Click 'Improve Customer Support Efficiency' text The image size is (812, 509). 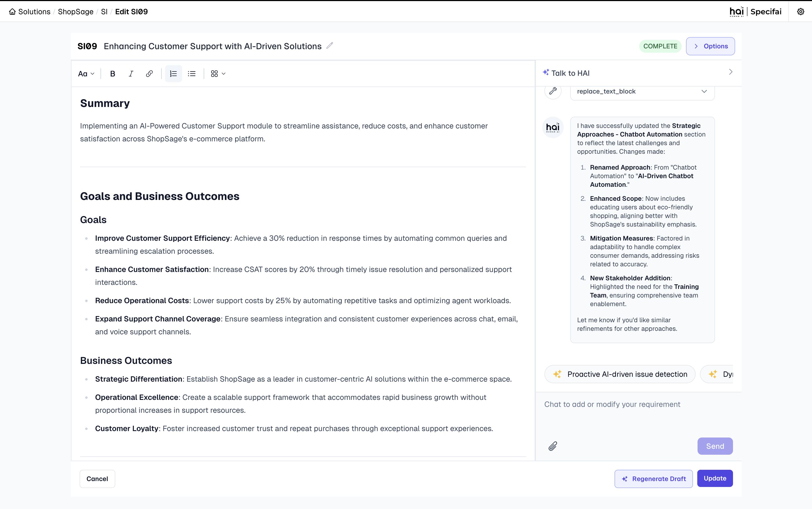coord(162,238)
